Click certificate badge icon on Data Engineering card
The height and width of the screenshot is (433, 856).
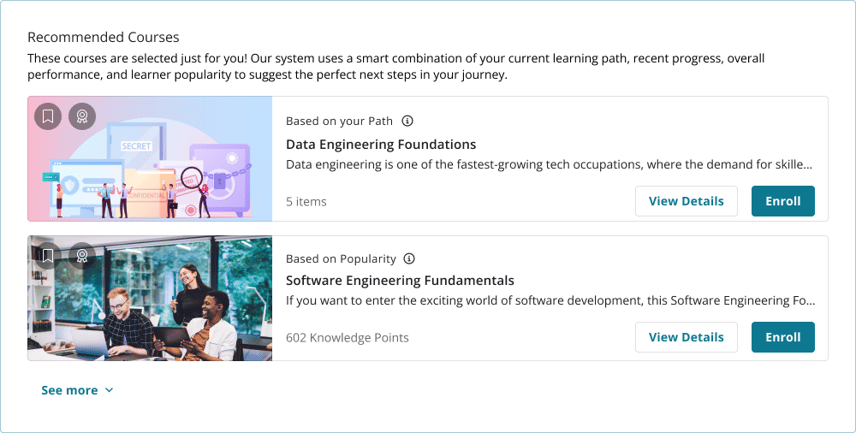82,116
